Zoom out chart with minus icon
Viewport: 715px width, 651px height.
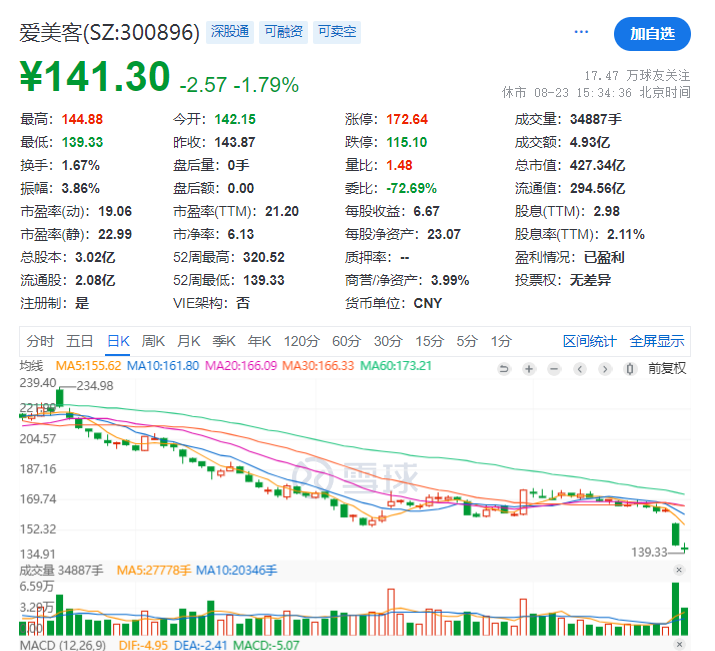(554, 368)
